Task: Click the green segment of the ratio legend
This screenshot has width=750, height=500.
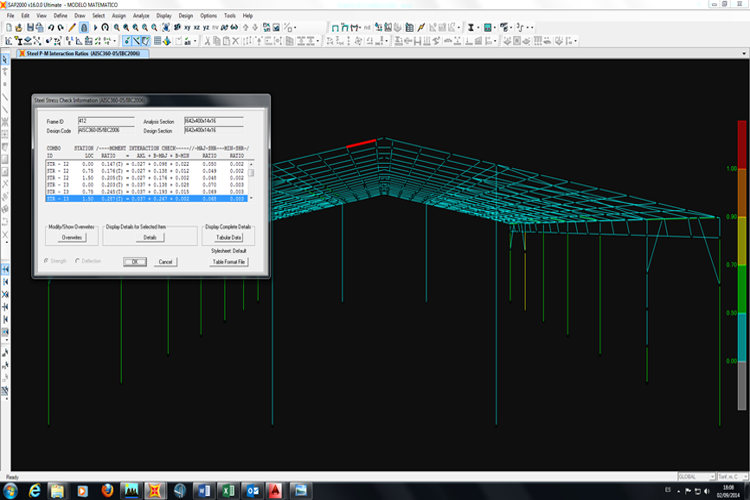Action: pos(742,289)
